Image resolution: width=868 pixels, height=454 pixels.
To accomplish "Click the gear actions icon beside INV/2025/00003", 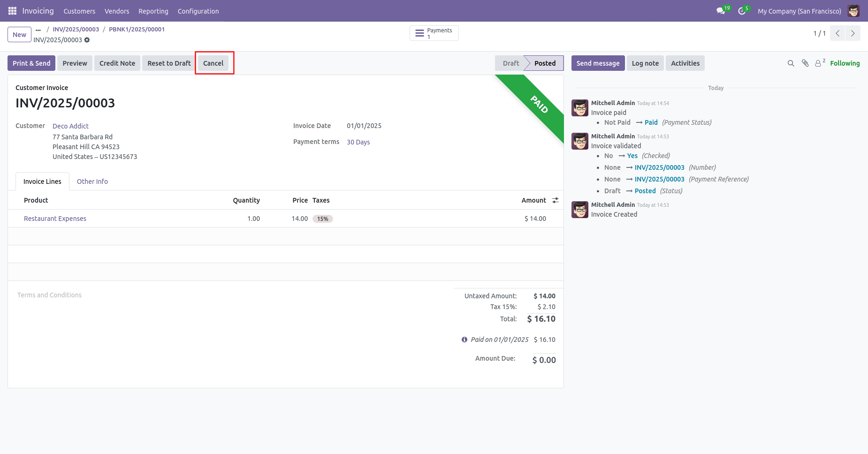I will [87, 40].
